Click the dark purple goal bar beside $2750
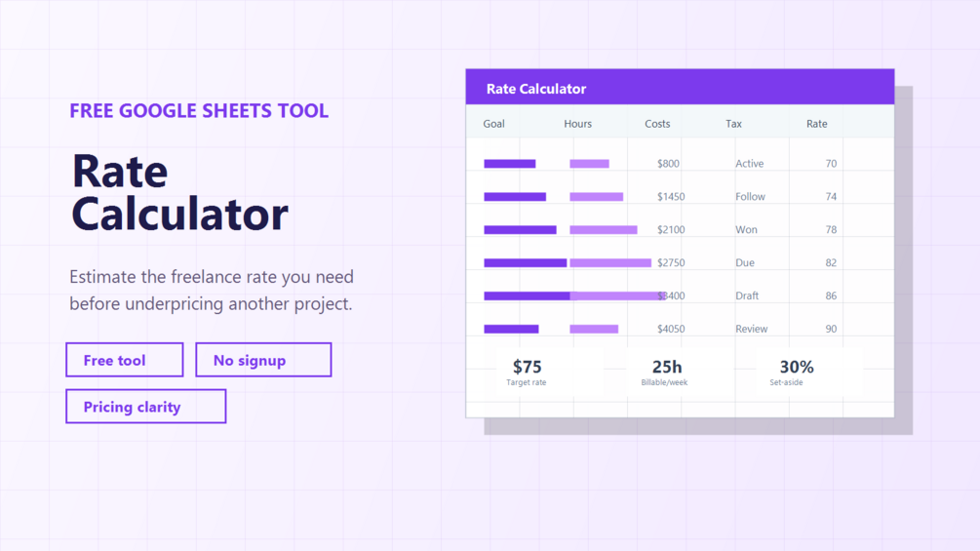The image size is (980, 551). (x=525, y=263)
